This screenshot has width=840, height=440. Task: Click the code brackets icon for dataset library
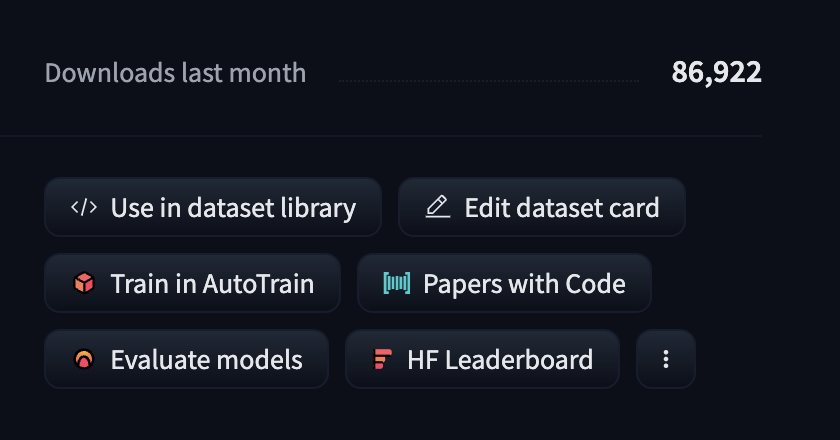click(x=84, y=208)
